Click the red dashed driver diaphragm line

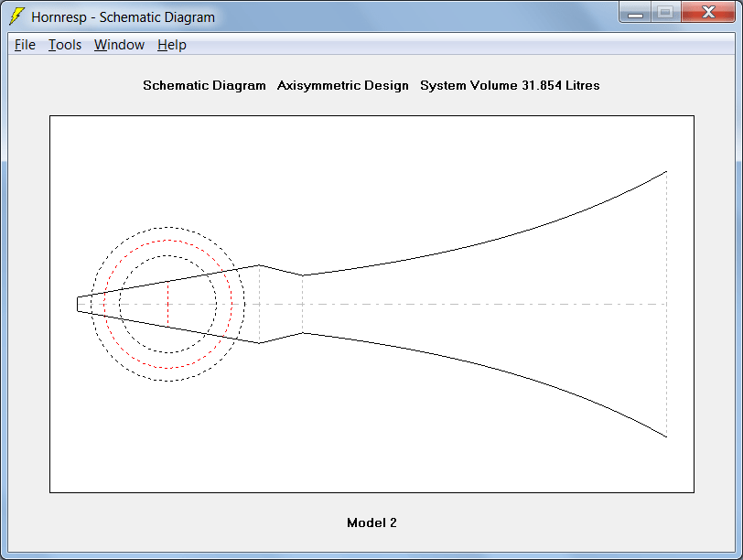pyautogui.click(x=168, y=304)
